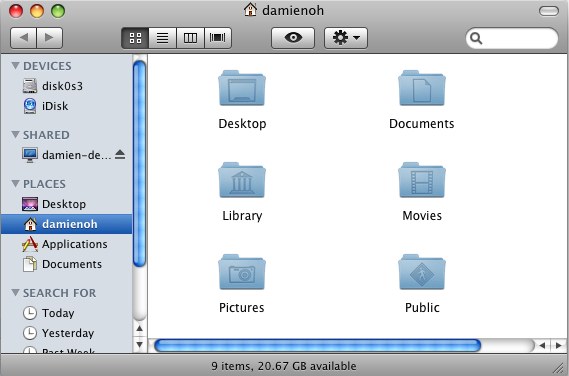Go forward with the right arrow button
The width and height of the screenshot is (569, 376).
(x=49, y=38)
